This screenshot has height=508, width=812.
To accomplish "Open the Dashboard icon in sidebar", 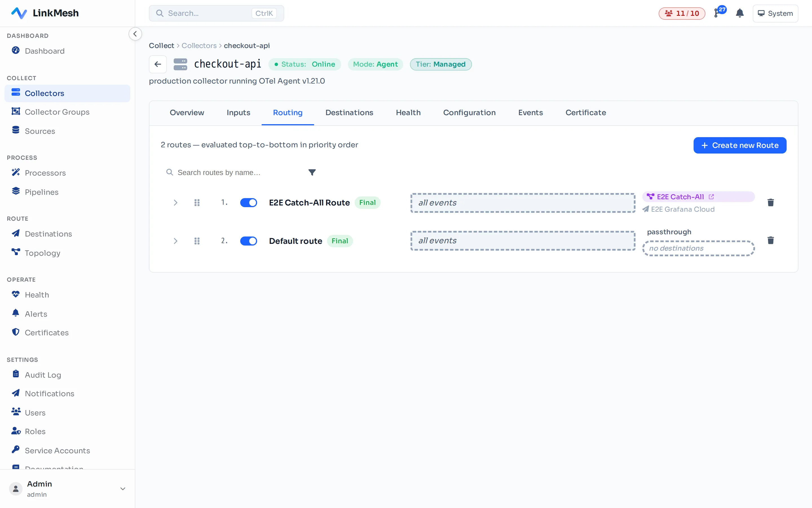I will tap(16, 51).
